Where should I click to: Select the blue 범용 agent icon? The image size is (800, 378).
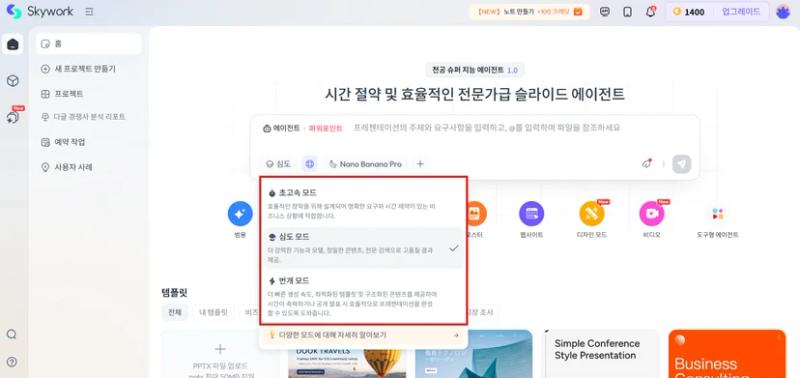pos(240,214)
